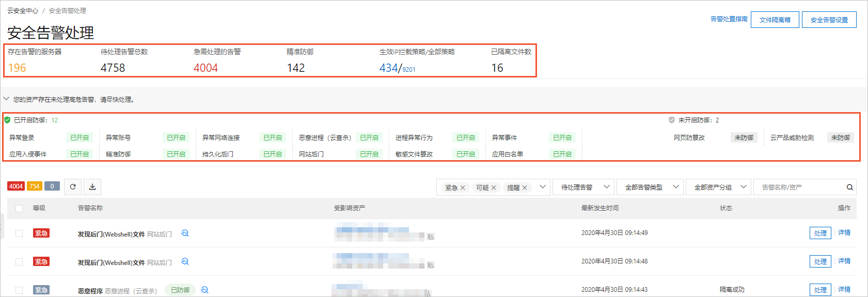The width and height of the screenshot is (868, 297).
Task: Tick checkbox for 恶意程序 alert row
Action: pyautogui.click(x=19, y=290)
